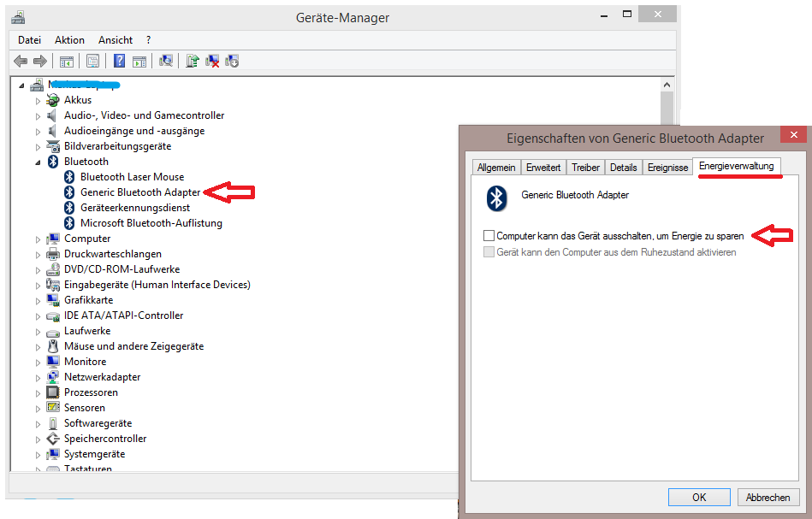Click the OK button
Viewport: 812px width, 519px height.
click(699, 498)
